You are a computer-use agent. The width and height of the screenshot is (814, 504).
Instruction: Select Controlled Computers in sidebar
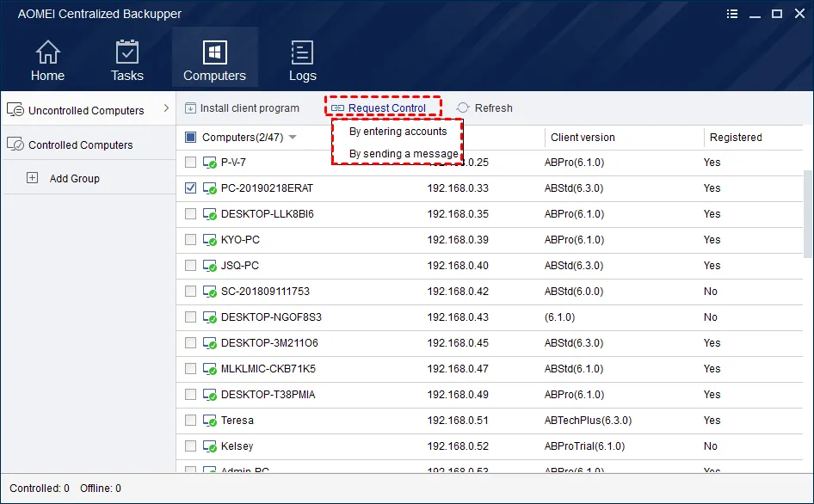tap(80, 144)
